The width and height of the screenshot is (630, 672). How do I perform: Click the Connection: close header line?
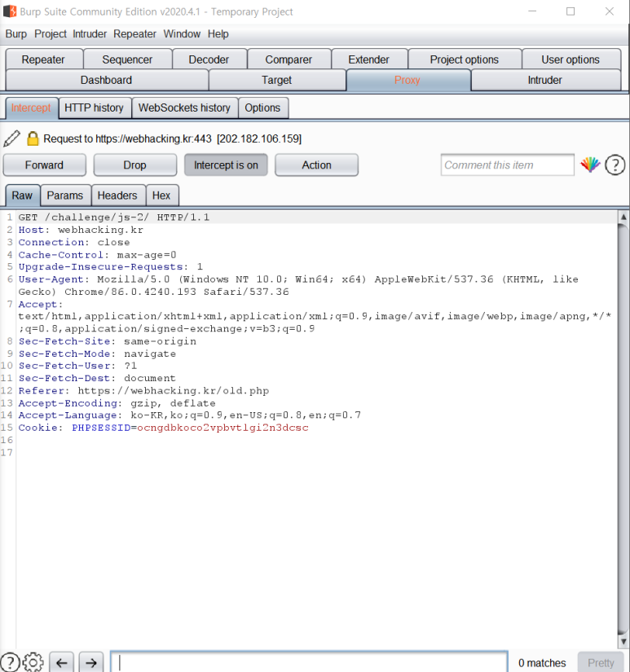74,242
